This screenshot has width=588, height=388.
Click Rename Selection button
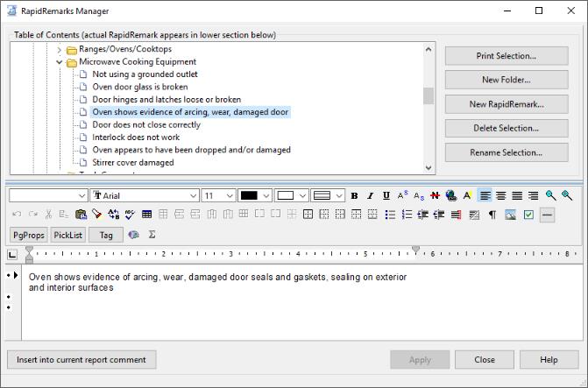pyautogui.click(x=507, y=152)
